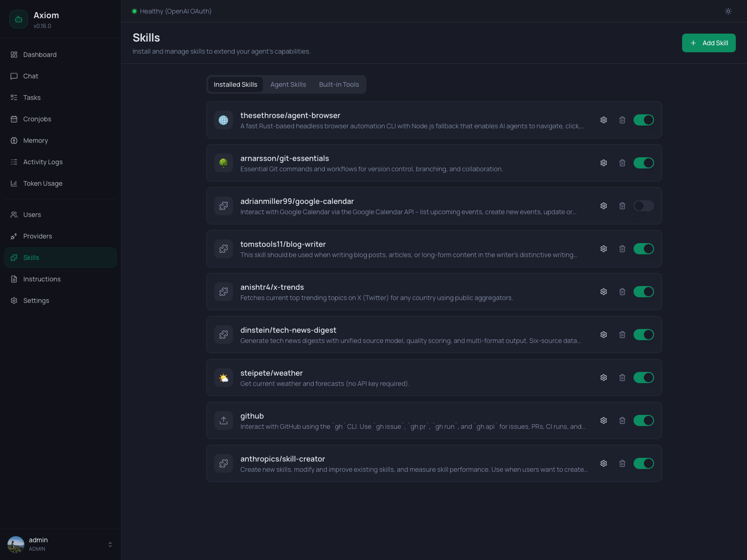
Task: Disable the steipete/weather skill
Action: 643,378
